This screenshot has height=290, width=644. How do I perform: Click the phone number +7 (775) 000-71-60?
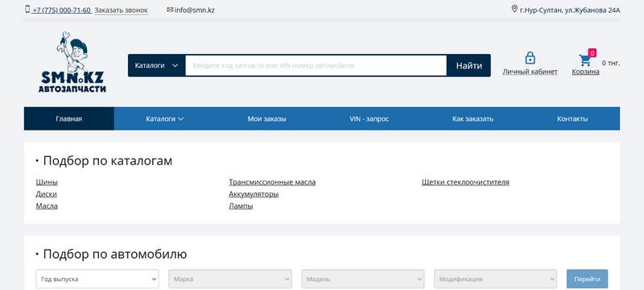62,10
